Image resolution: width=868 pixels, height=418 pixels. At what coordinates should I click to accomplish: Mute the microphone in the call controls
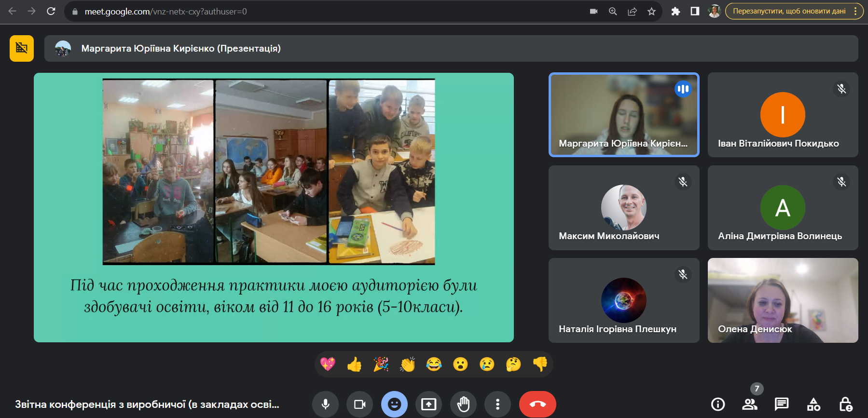pyautogui.click(x=325, y=404)
